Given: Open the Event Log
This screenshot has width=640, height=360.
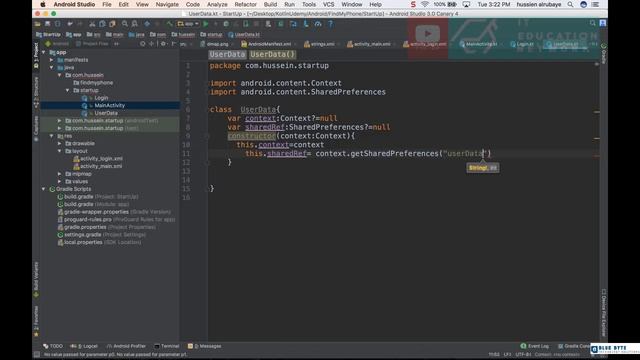Looking at the screenshot, I should coord(535,346).
